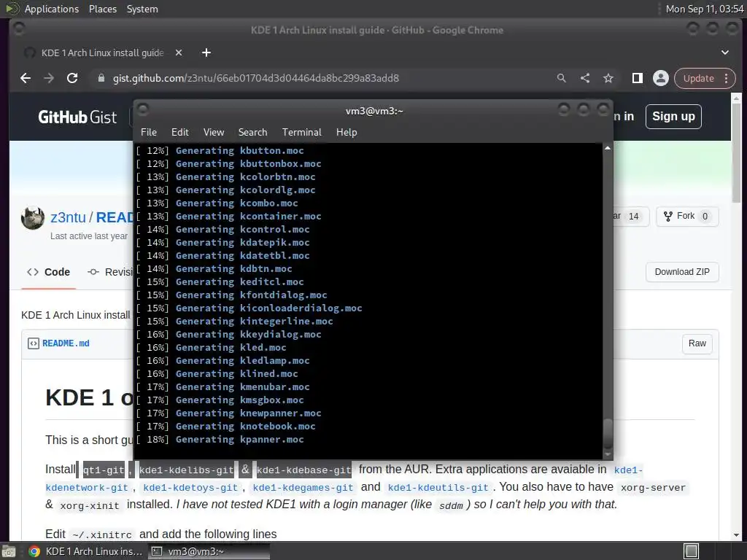The image size is (747, 560).
Task: Click Sign up on GitHub
Action: pyautogui.click(x=673, y=117)
